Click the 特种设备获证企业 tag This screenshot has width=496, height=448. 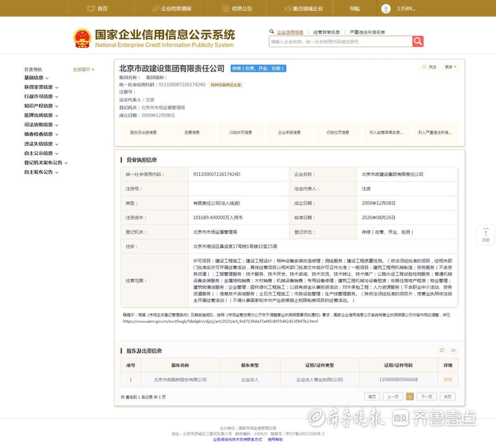point(226,85)
